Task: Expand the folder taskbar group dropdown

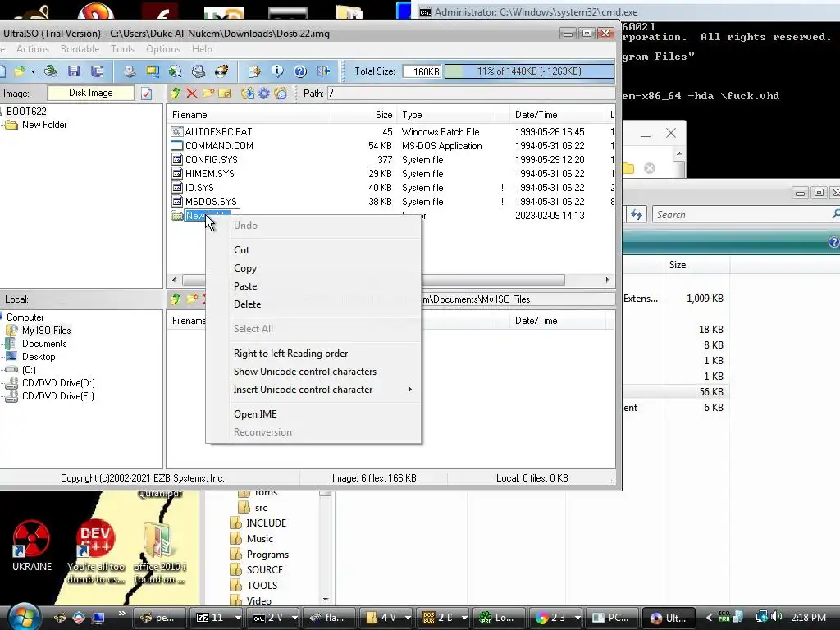Action: pyautogui.click(x=407, y=618)
